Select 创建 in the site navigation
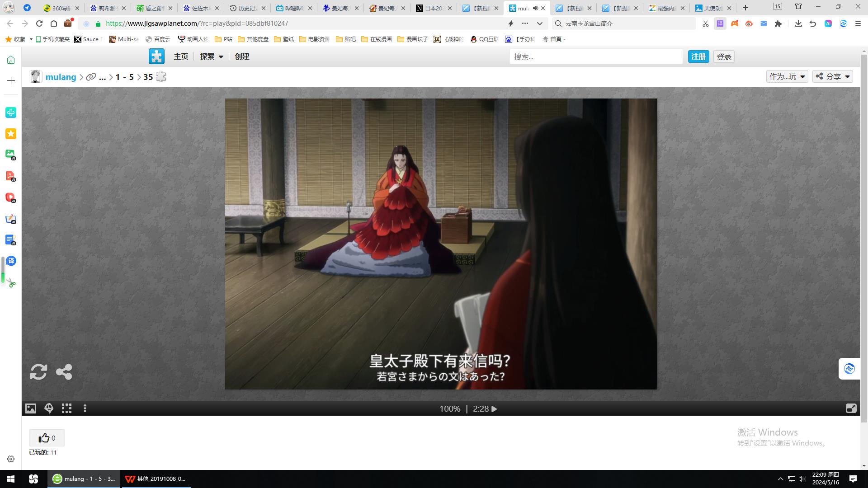This screenshot has height=488, width=868. click(242, 56)
